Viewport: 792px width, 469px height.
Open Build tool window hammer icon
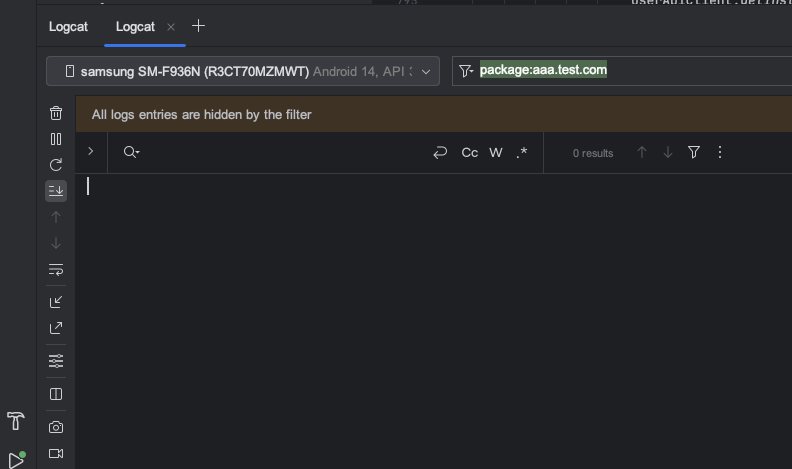point(16,421)
